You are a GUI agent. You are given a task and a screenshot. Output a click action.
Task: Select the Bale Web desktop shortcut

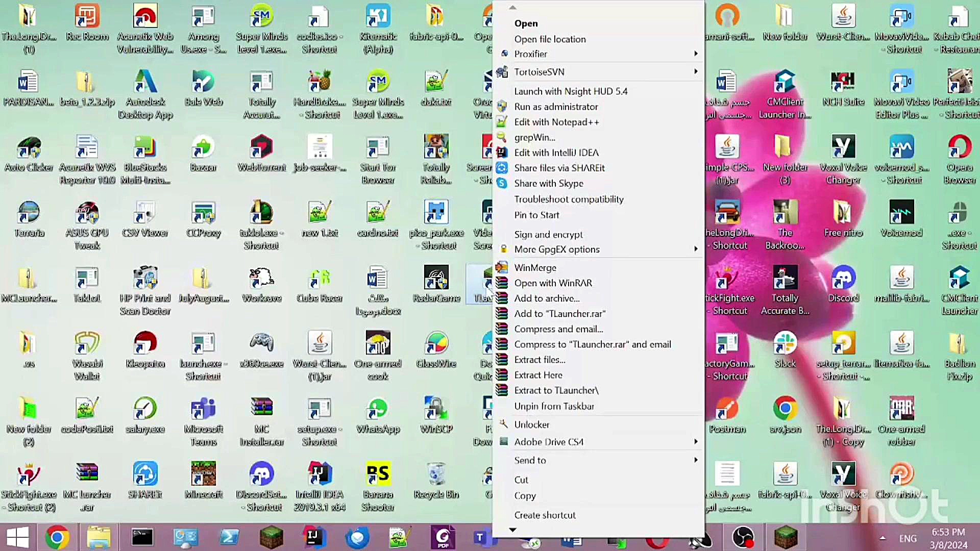203,88
